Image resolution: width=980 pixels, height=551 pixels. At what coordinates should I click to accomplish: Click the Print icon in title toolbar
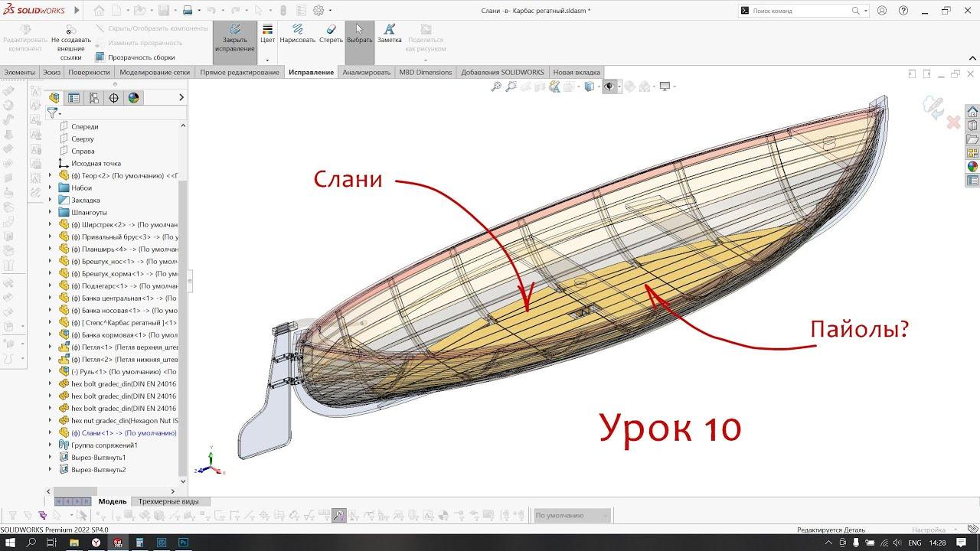pyautogui.click(x=188, y=11)
